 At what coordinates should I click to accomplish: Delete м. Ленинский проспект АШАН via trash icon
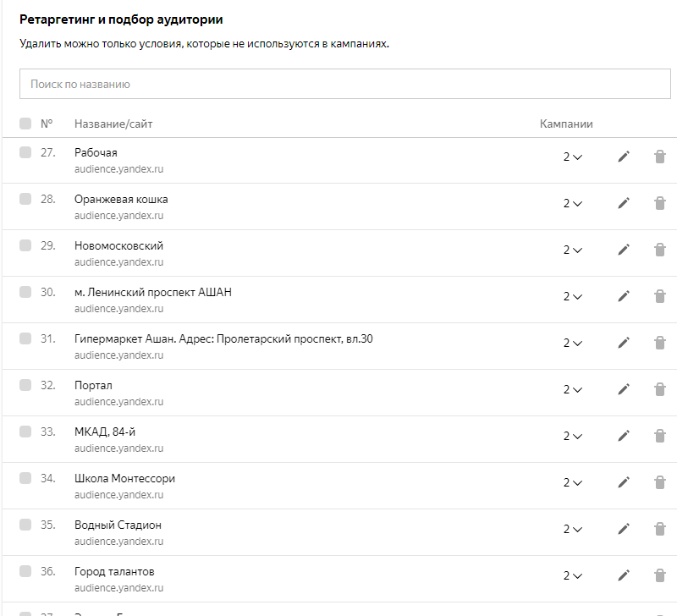tap(660, 296)
